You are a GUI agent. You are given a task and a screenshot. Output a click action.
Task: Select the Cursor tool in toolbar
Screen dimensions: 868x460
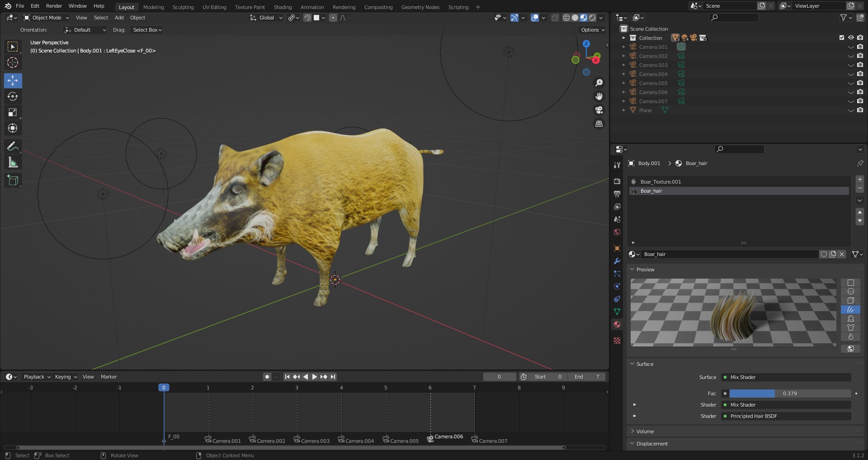tap(13, 62)
